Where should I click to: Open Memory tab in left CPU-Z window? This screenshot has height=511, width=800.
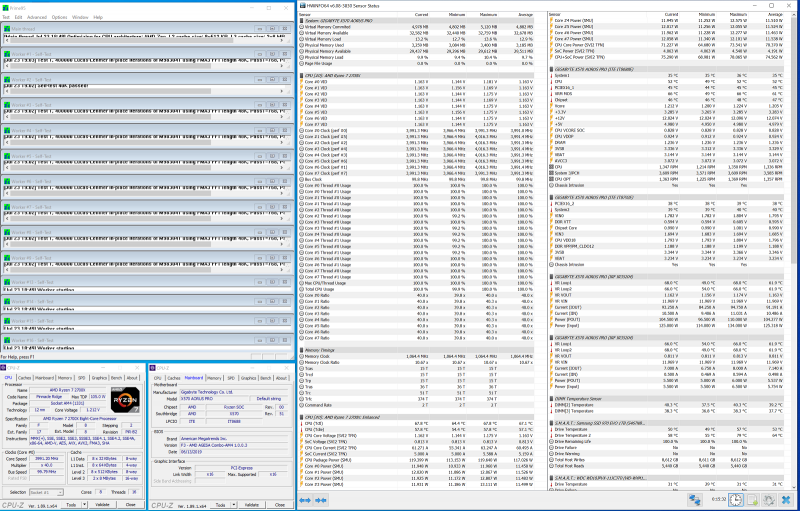point(65,378)
